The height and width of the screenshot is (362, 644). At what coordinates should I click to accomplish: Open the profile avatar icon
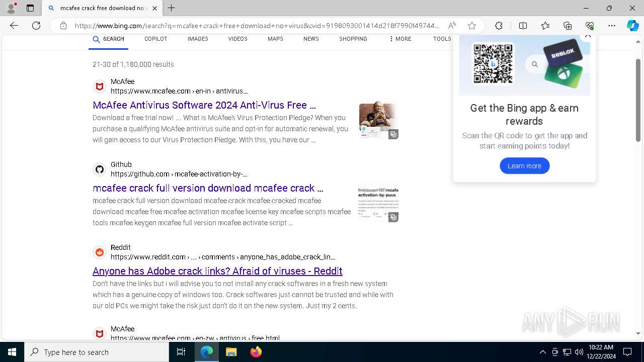(11, 8)
